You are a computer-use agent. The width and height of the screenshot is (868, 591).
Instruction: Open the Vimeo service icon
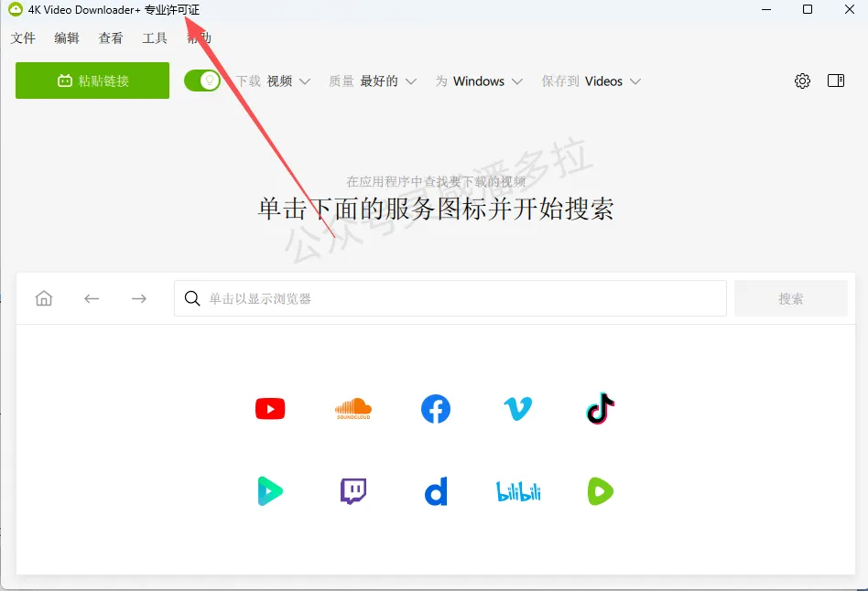click(x=518, y=409)
